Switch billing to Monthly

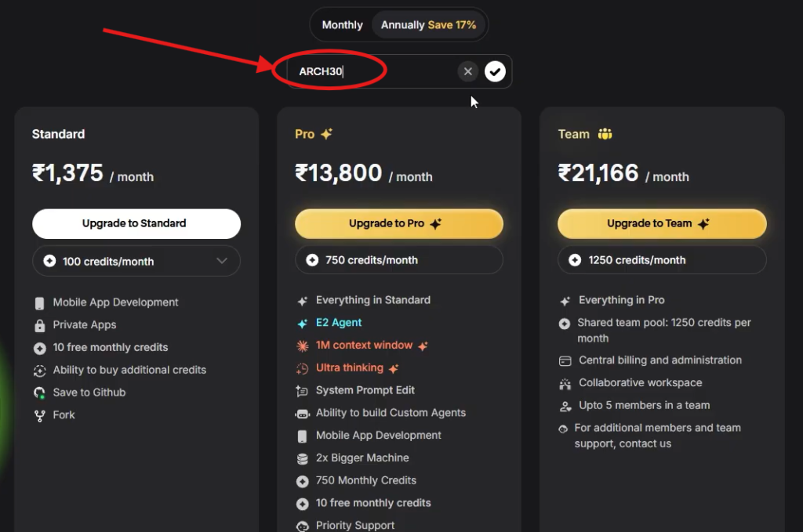click(342, 24)
